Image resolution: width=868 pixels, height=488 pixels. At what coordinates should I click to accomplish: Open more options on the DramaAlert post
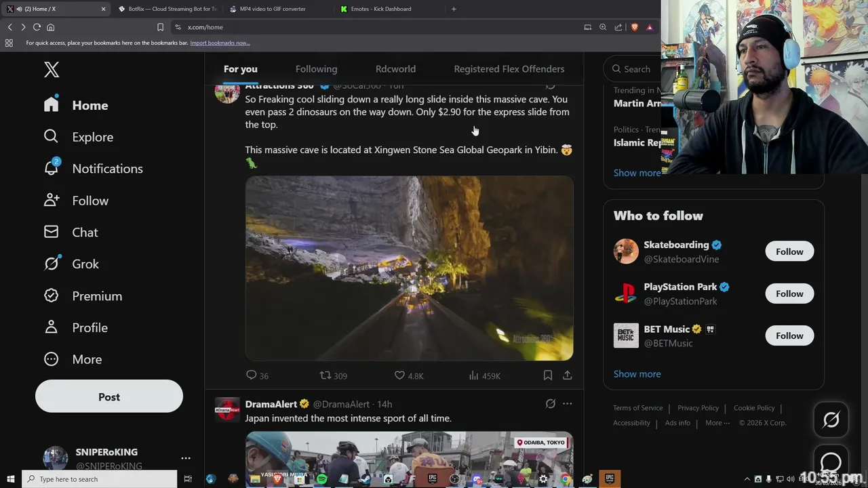click(x=568, y=404)
